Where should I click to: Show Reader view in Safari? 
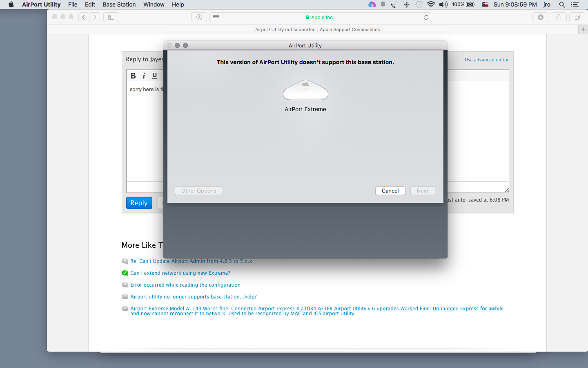click(x=216, y=17)
